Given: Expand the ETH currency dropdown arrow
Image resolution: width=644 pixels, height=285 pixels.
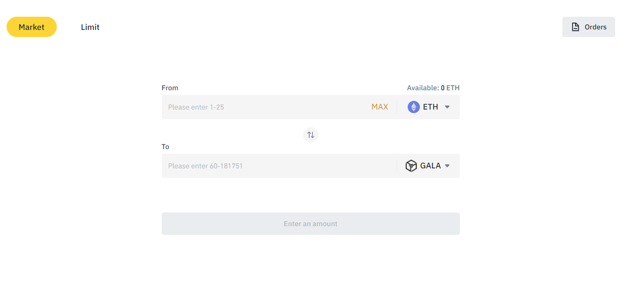Looking at the screenshot, I should (x=447, y=107).
